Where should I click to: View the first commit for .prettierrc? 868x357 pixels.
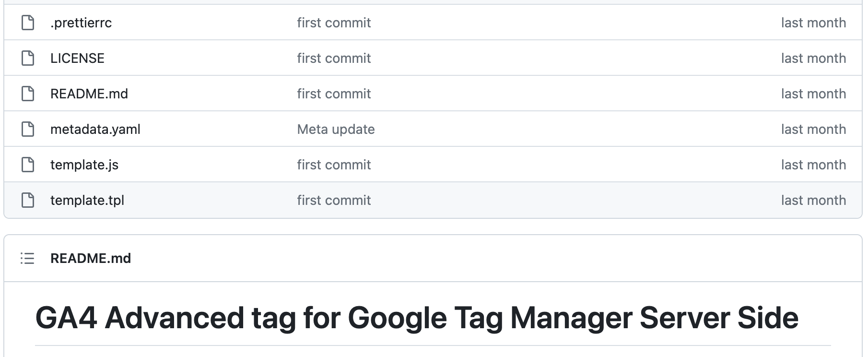[x=334, y=23]
